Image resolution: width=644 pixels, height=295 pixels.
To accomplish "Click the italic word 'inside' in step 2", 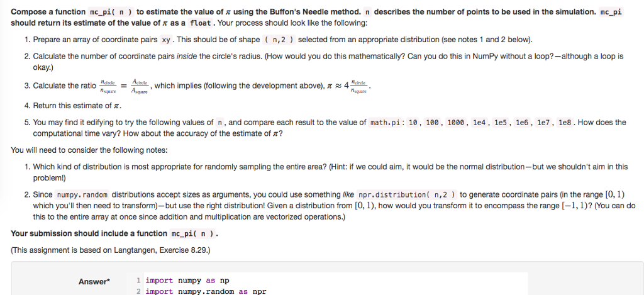I will point(187,57).
